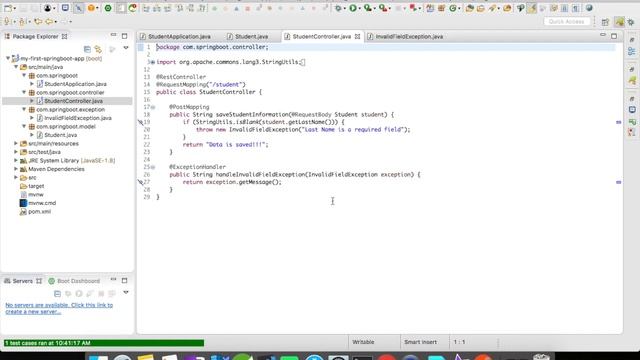This screenshot has width=640, height=360.
Task: Select pom.xml in the project tree
Action: [x=39, y=211]
